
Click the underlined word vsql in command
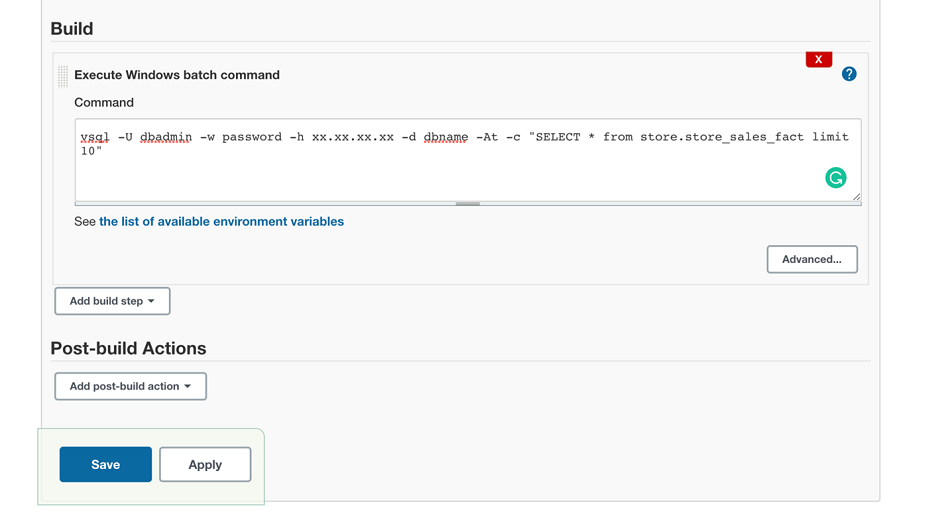click(x=95, y=137)
